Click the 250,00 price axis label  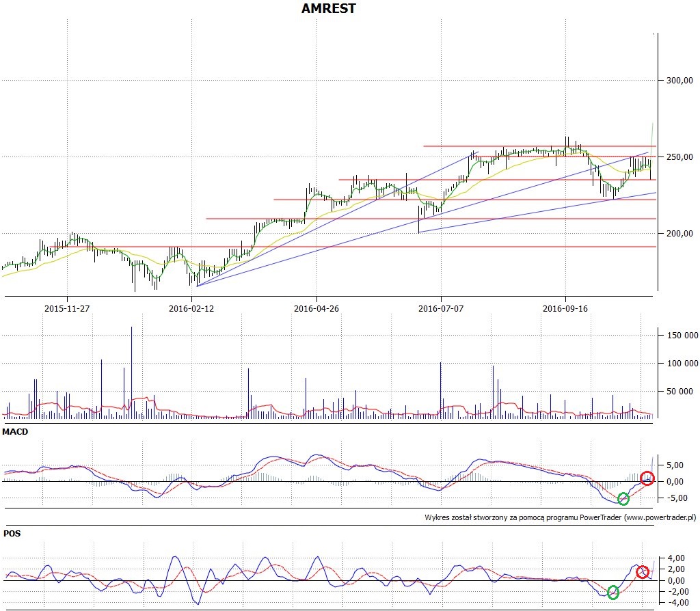(679, 157)
